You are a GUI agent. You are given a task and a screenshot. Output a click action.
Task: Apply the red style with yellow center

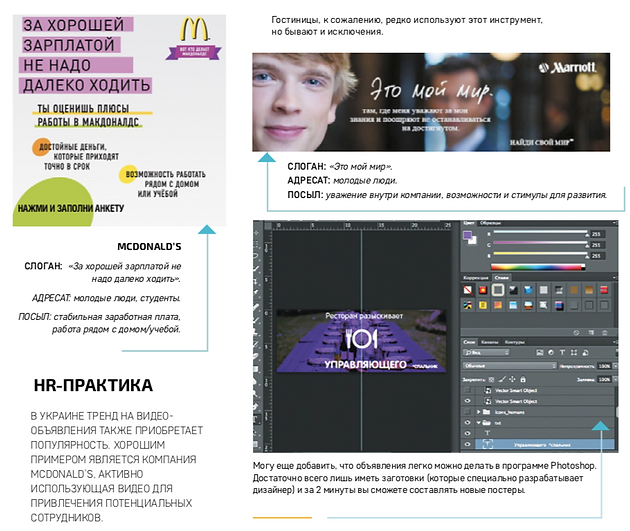(x=483, y=290)
